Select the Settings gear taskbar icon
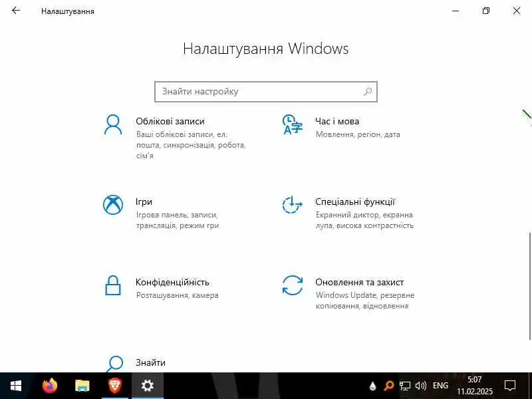The height and width of the screenshot is (399, 532). coord(147,386)
